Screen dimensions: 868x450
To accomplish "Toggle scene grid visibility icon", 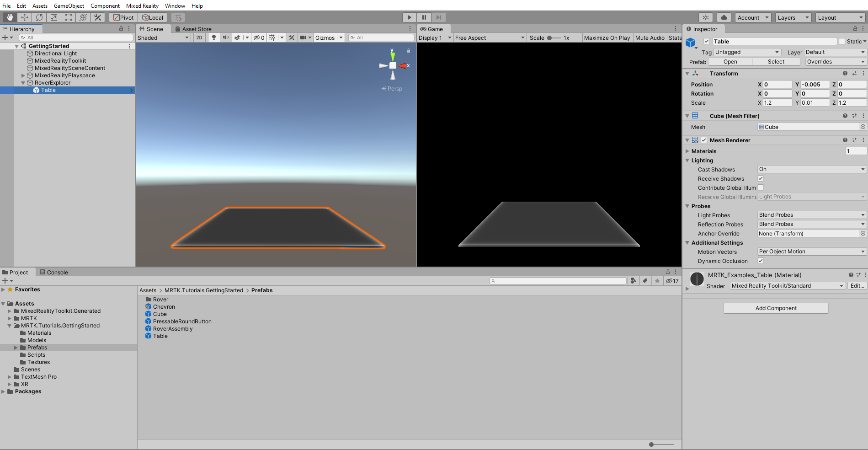I will pyautogui.click(x=272, y=37).
